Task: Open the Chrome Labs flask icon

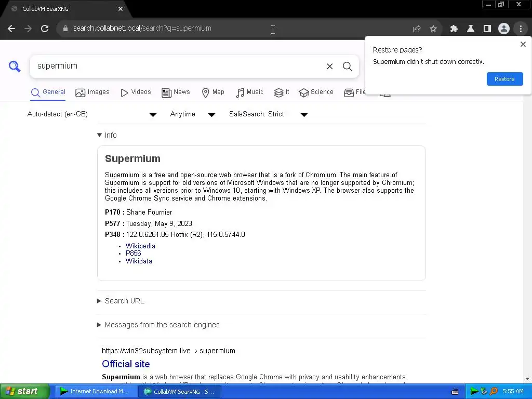Action: (471, 29)
